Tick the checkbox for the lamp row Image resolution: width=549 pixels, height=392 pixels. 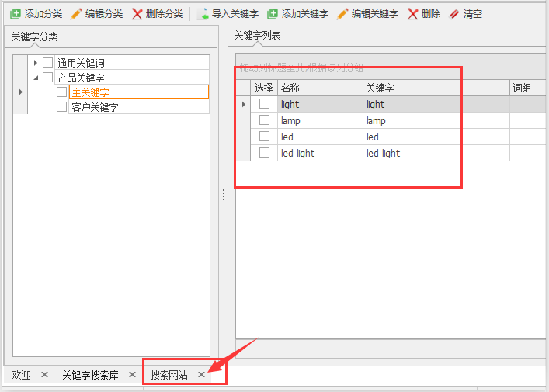pos(264,120)
